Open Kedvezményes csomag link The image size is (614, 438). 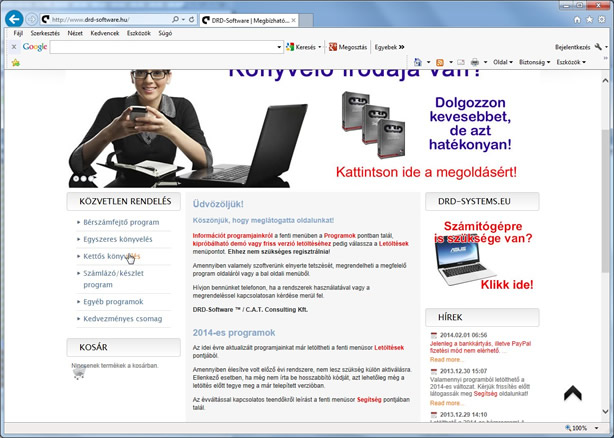(123, 319)
